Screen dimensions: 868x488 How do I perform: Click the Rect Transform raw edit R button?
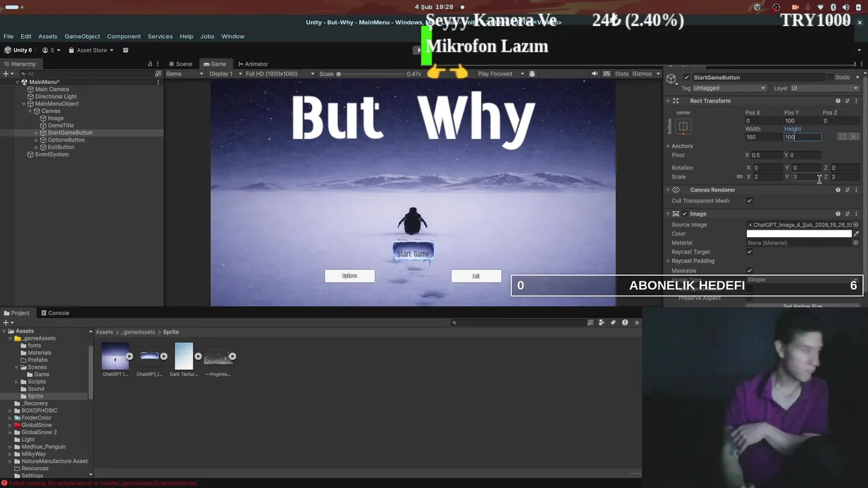854,137
